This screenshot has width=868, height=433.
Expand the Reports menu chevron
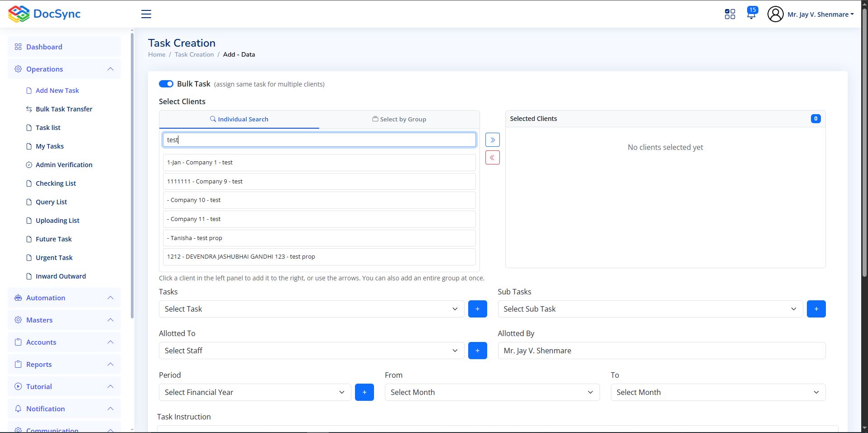tap(110, 364)
